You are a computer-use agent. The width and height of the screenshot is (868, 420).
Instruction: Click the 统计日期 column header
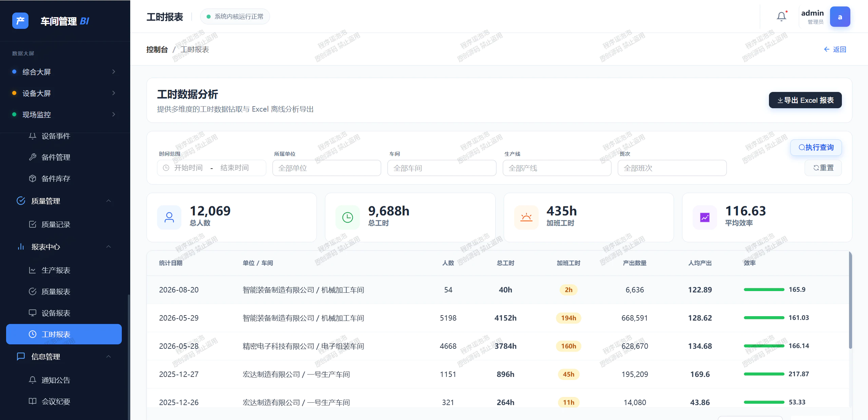click(x=171, y=263)
